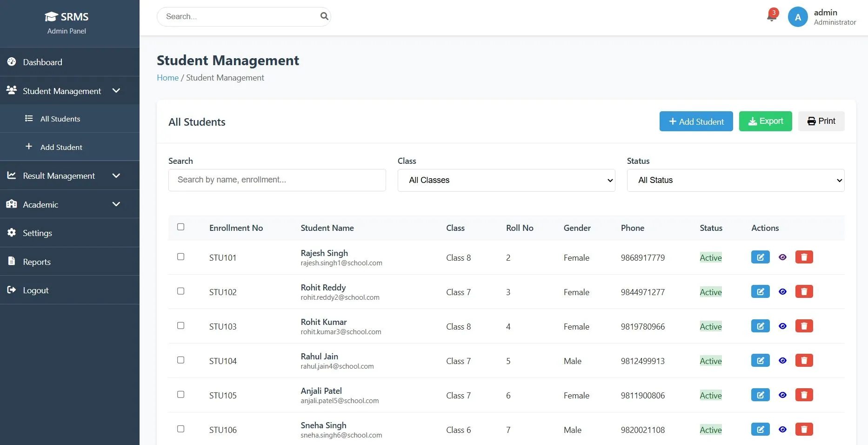Collapse the Student Management menu chevron
Viewport: 868px width, 445px height.
tap(116, 91)
